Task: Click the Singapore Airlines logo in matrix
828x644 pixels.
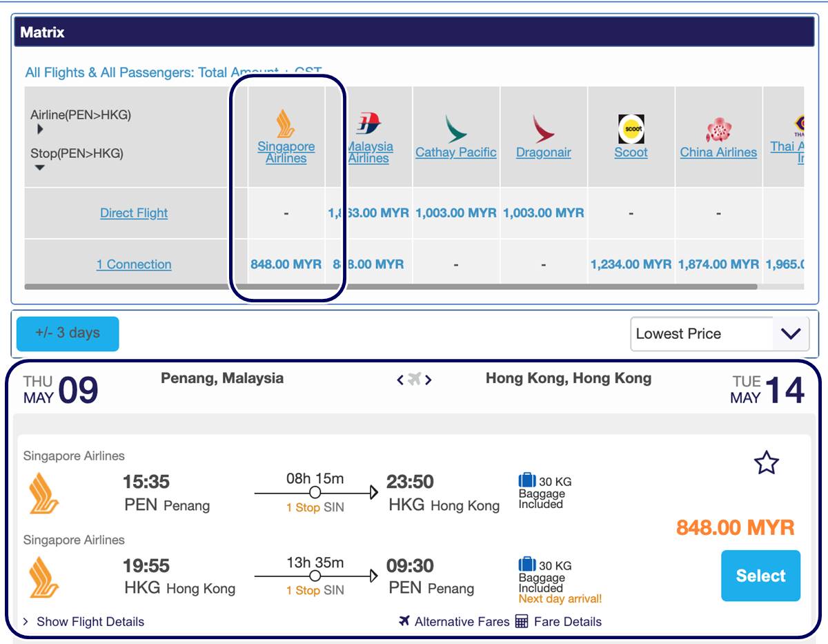Action: pos(286,124)
